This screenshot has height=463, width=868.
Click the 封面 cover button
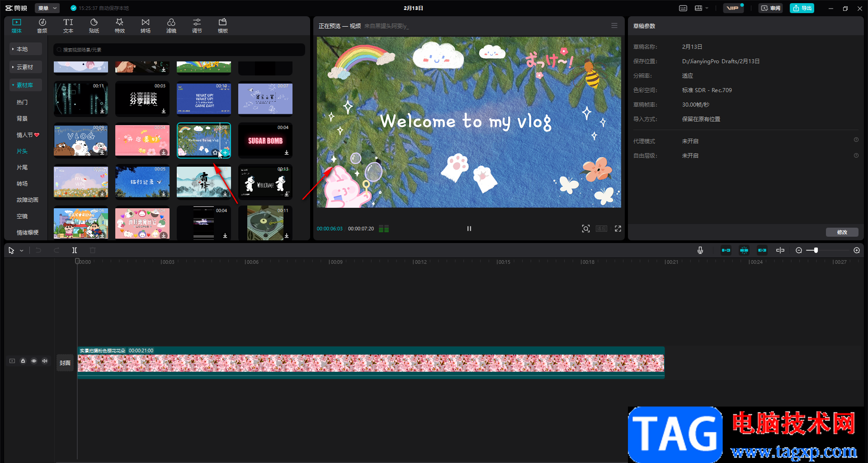65,363
